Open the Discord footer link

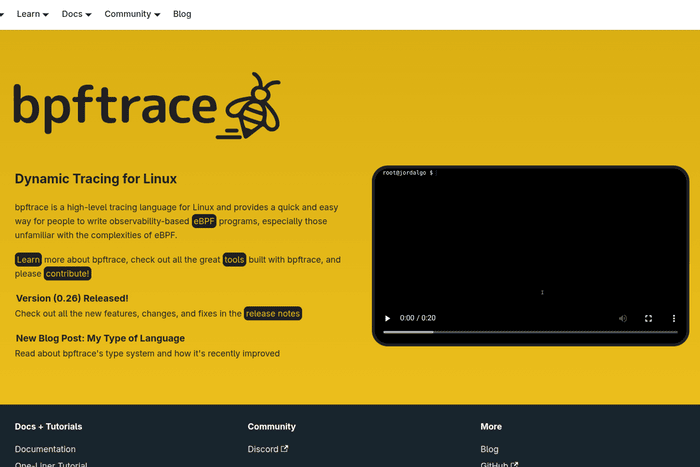[x=268, y=449]
